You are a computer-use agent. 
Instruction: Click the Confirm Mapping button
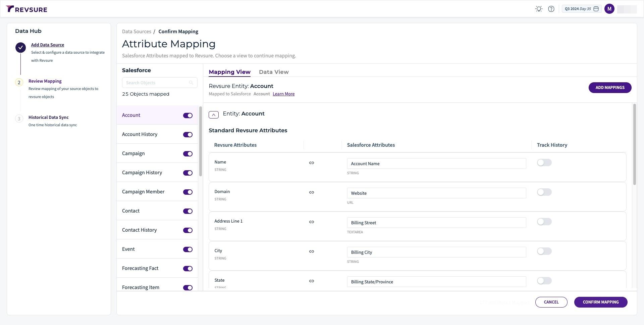[601, 302]
